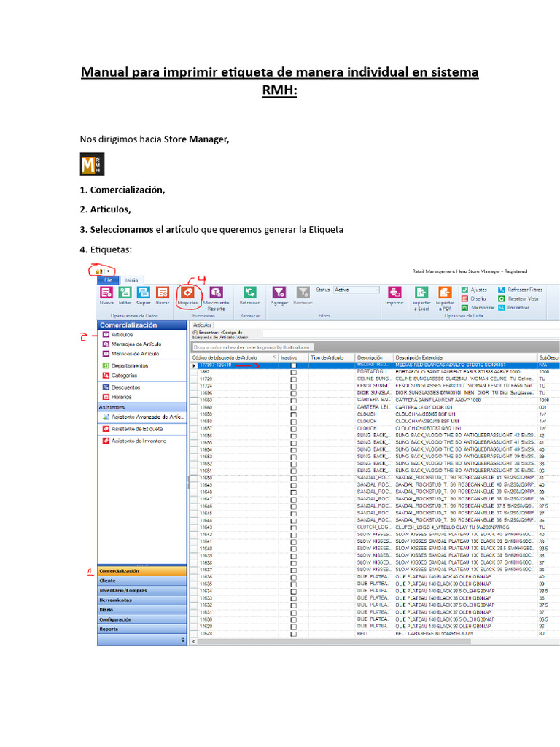560x747 pixels.
Task: Switch to the Inicio ribbon tab
Action: pyautogui.click(x=132, y=280)
